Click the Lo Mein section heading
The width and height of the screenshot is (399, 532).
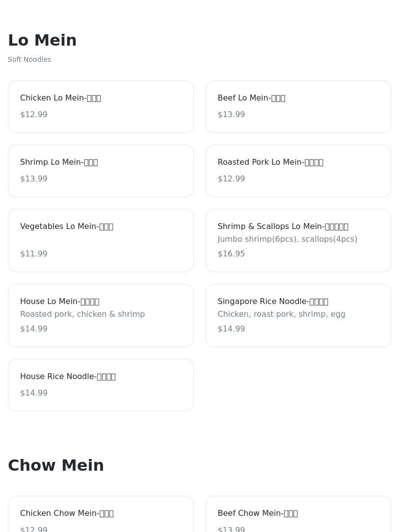click(42, 40)
